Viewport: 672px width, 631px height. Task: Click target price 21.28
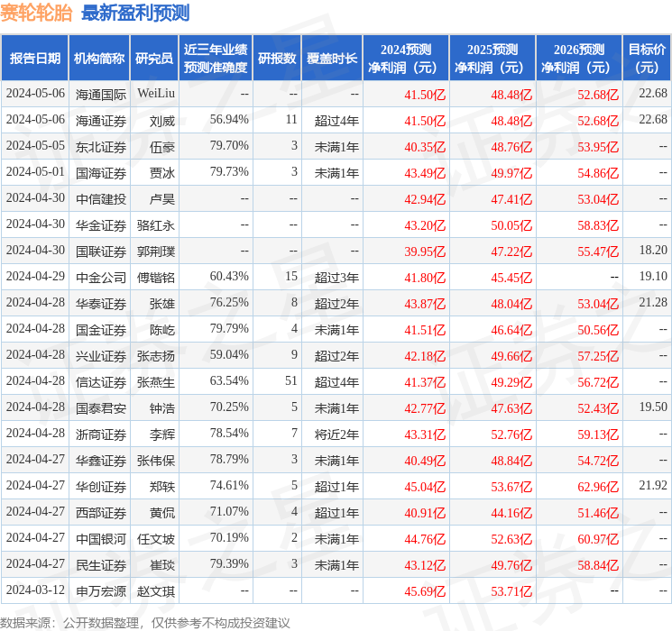(x=653, y=303)
